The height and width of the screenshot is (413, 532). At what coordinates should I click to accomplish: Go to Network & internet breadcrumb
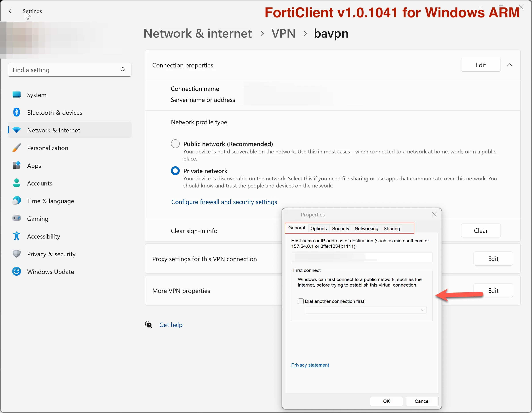tap(197, 34)
